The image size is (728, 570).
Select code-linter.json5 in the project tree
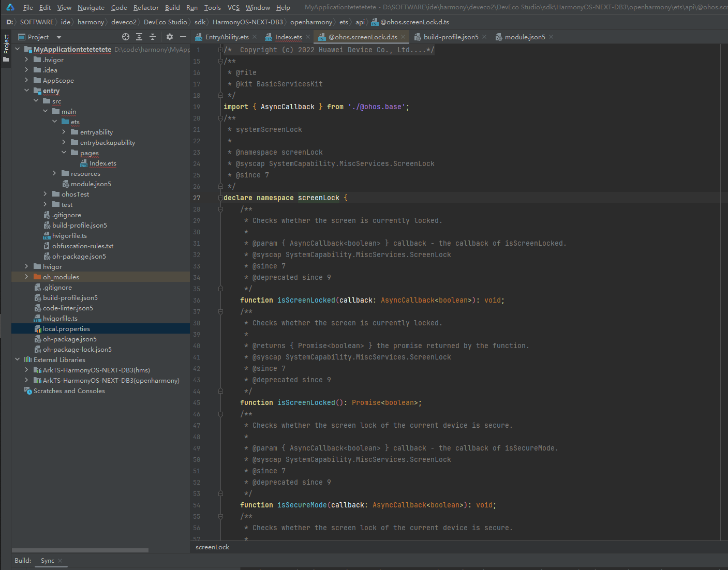tap(68, 308)
